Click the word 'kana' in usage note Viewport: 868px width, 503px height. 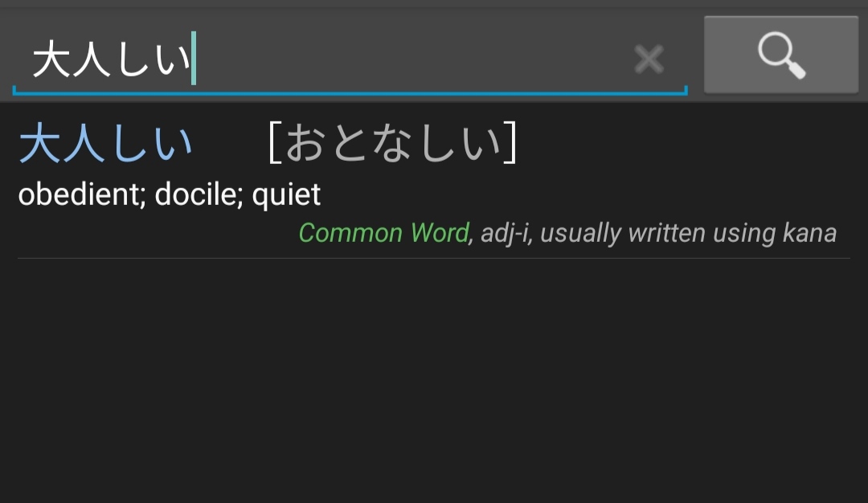pos(809,233)
